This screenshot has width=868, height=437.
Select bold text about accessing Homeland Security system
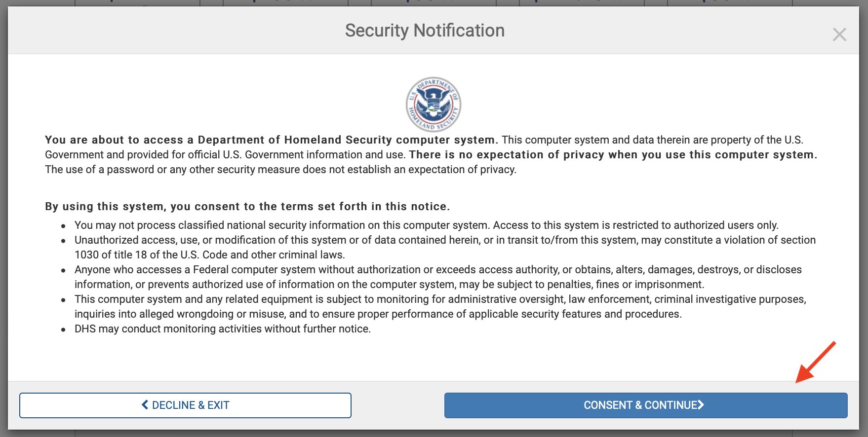coord(272,140)
